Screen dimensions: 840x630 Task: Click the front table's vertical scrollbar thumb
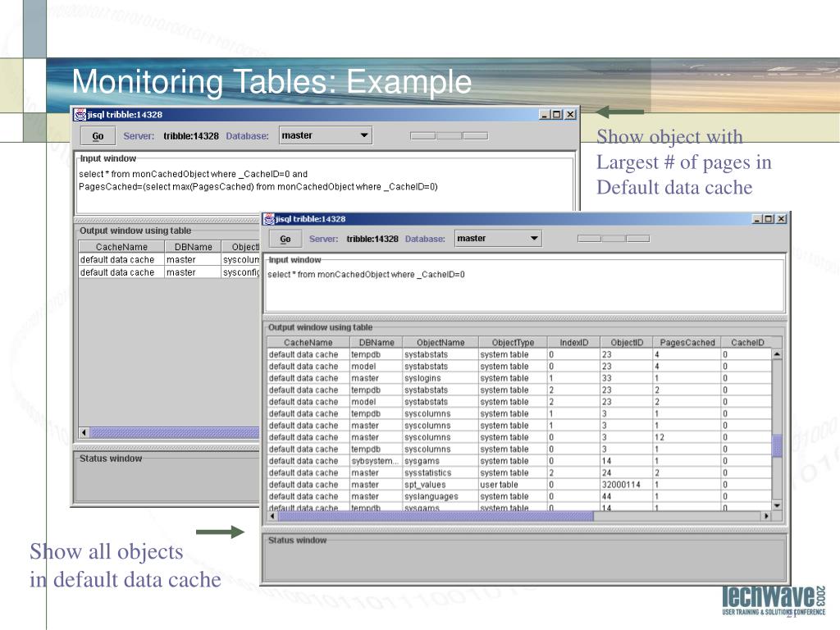tap(777, 445)
